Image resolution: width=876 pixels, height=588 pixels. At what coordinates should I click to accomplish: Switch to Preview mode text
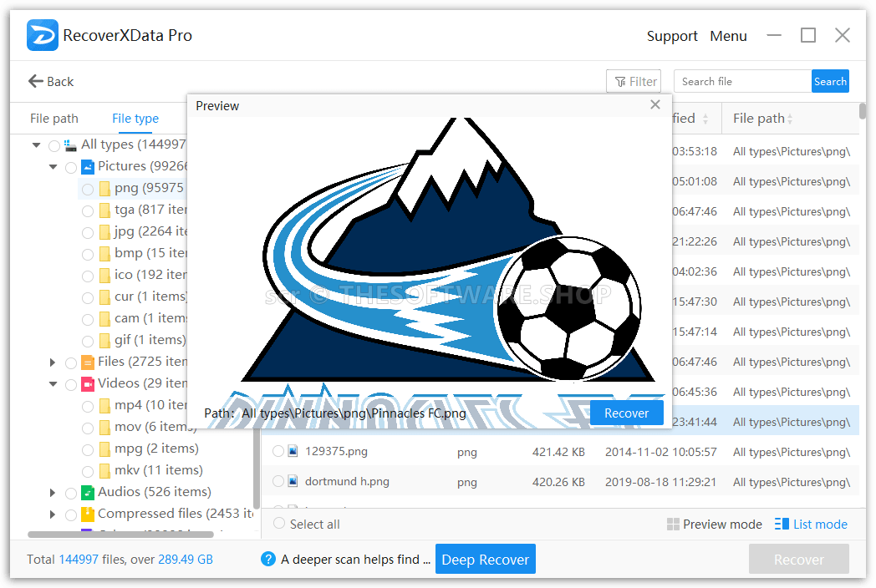722,525
